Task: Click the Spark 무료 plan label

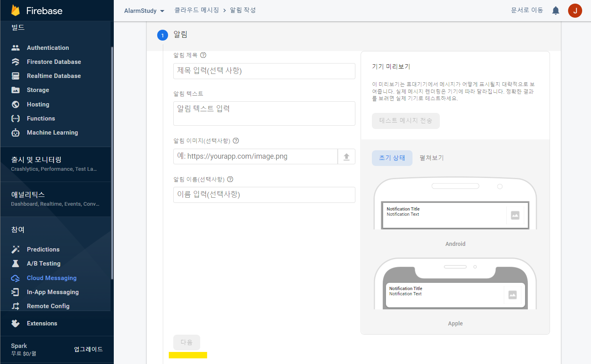Action: click(24, 350)
